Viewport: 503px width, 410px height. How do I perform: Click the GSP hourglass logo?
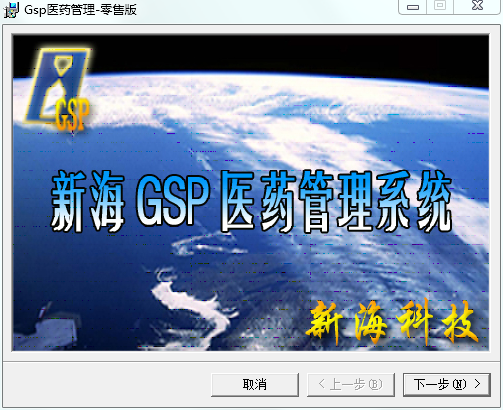click(57, 87)
